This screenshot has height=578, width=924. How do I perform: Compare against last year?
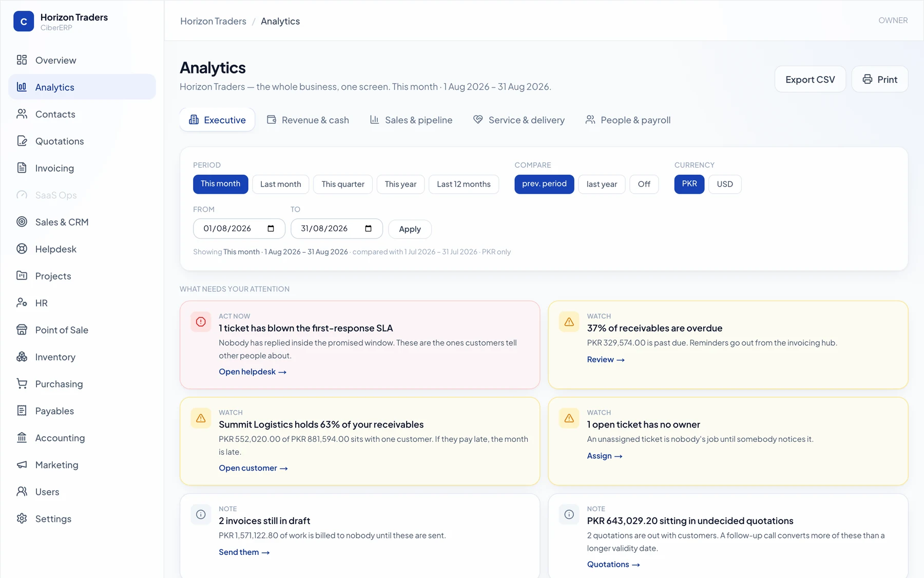[x=602, y=184]
